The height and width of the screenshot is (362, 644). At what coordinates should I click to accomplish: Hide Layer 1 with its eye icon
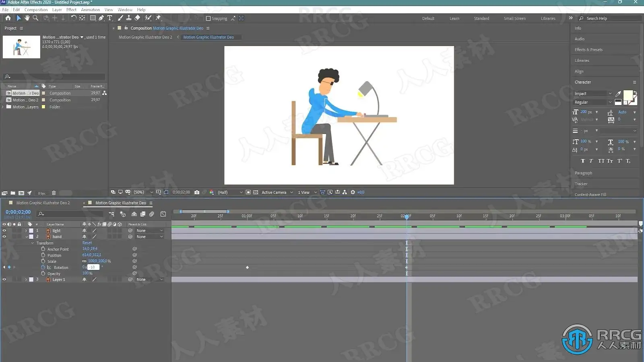[x=4, y=280]
